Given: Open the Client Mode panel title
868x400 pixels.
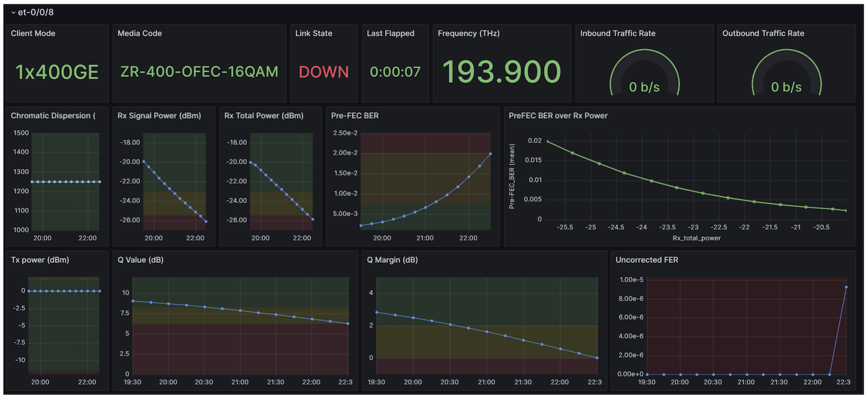Looking at the screenshot, I should [x=33, y=33].
